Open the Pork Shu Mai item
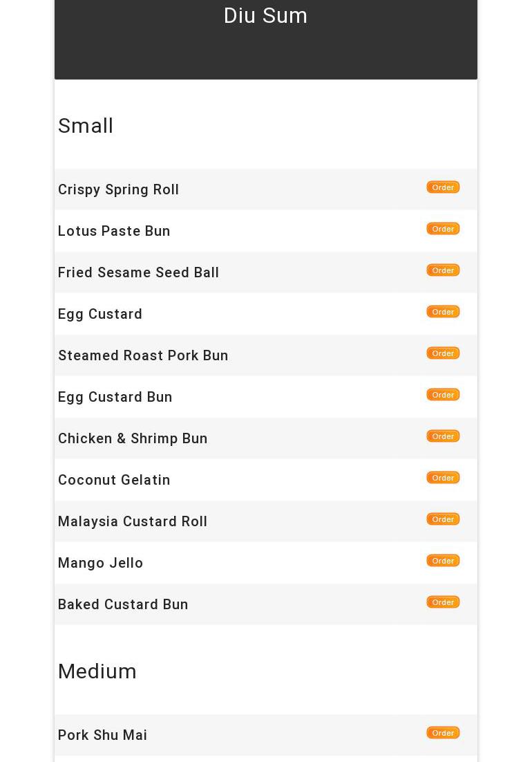532x762 pixels. pyautogui.click(x=103, y=735)
